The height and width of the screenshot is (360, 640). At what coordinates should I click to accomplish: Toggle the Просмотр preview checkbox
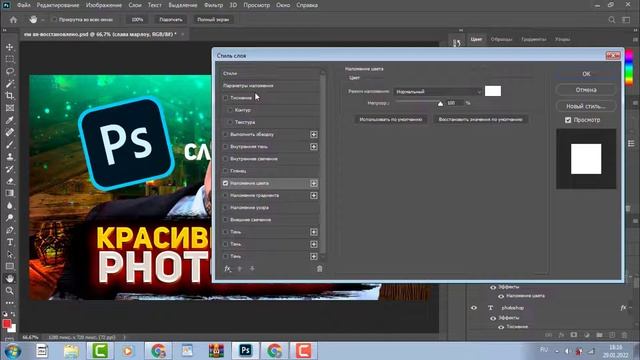(x=568, y=120)
